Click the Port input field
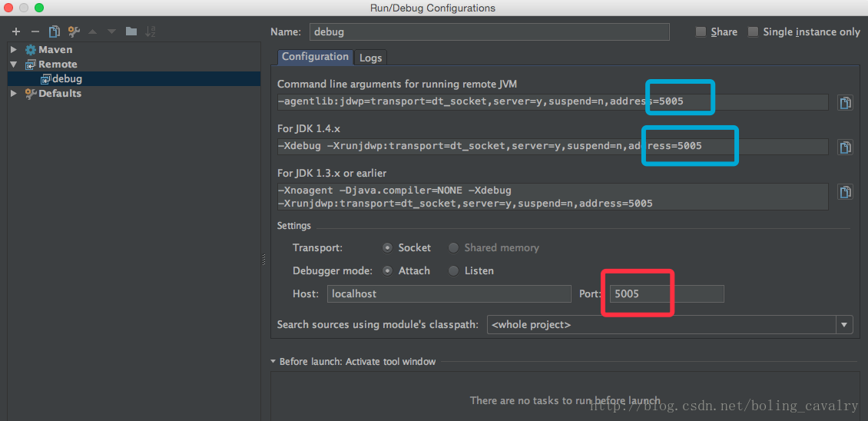Image resolution: width=868 pixels, height=421 pixels. click(x=666, y=293)
